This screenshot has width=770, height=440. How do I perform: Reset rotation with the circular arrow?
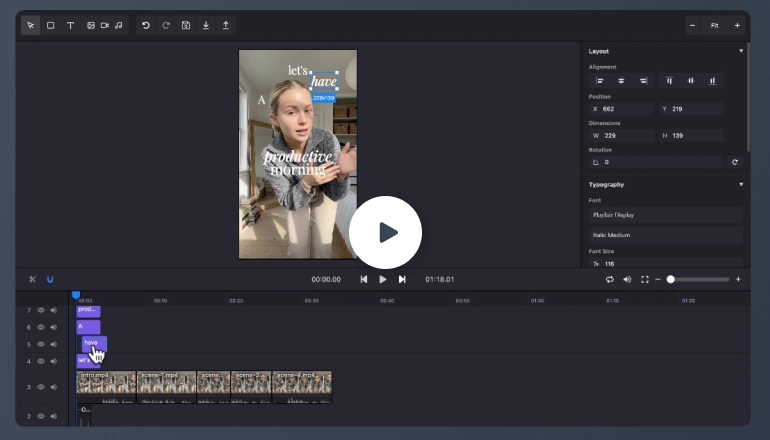coord(735,162)
